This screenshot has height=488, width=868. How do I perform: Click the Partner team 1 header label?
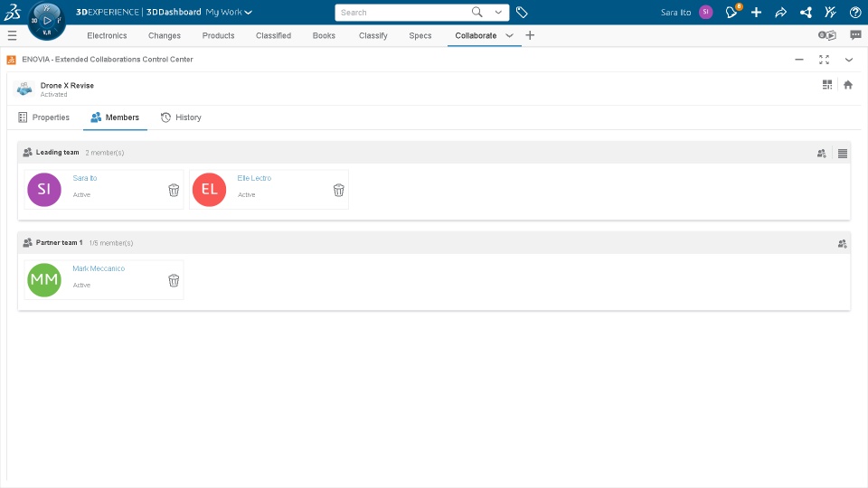point(60,242)
